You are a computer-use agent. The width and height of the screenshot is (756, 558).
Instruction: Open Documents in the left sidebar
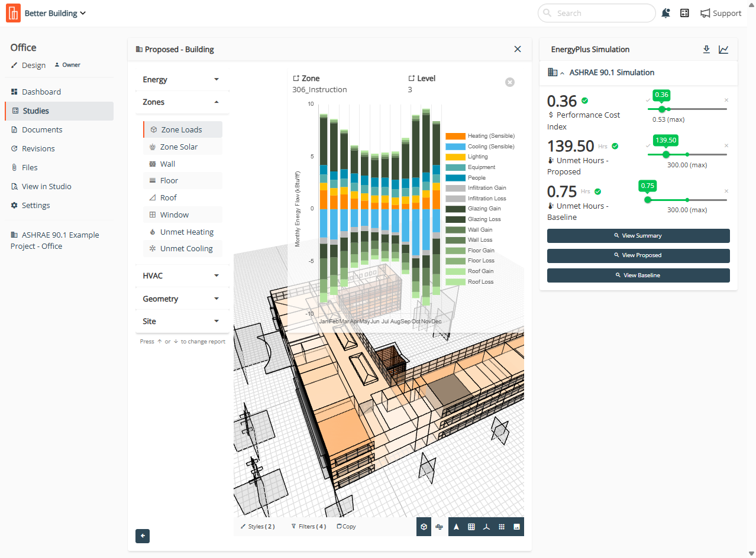point(42,129)
